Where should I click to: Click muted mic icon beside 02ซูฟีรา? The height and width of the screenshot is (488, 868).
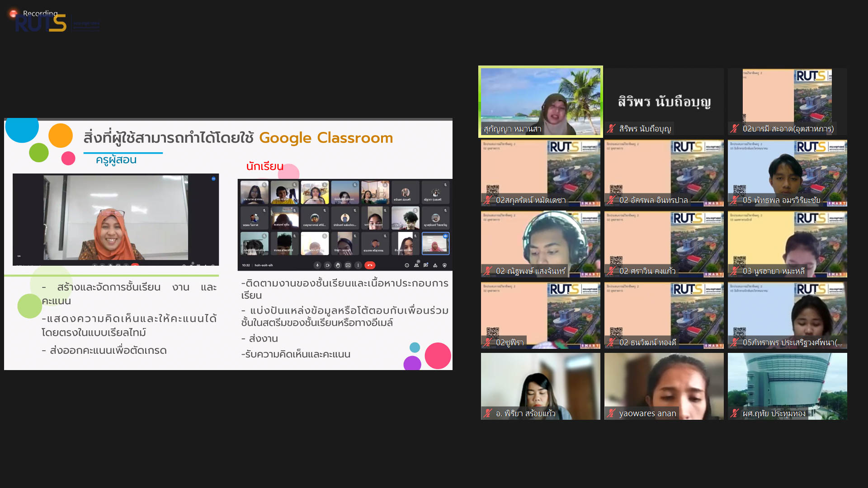(488, 343)
